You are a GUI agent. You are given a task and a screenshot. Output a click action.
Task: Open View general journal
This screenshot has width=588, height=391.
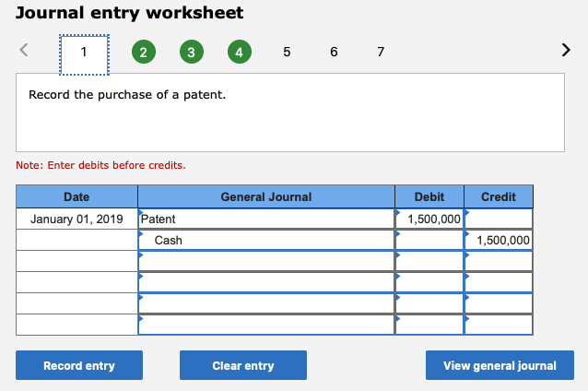pos(500,365)
